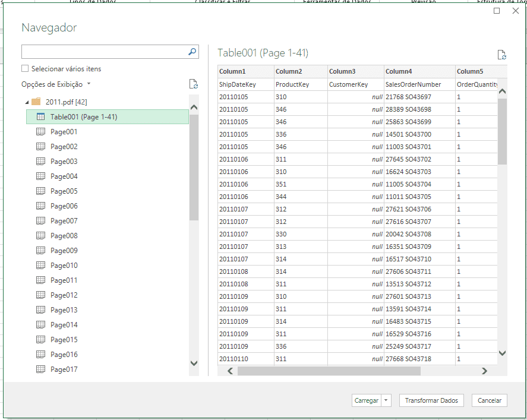Click the Column3 header
The width and height of the screenshot is (527, 420).
click(x=356, y=71)
